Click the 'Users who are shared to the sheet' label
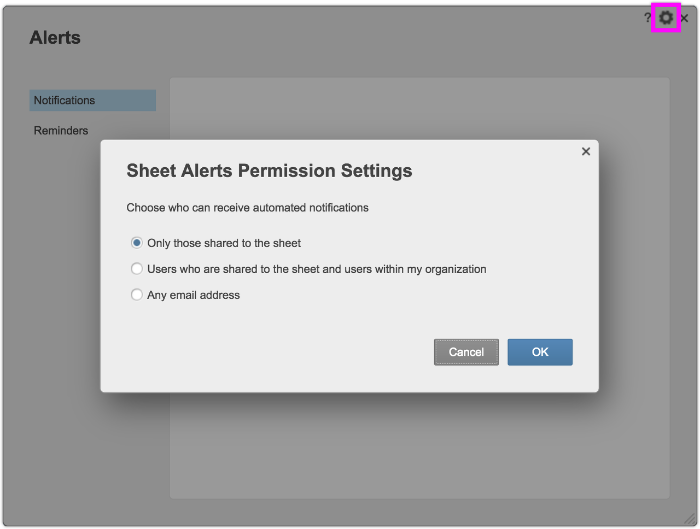 [x=317, y=269]
